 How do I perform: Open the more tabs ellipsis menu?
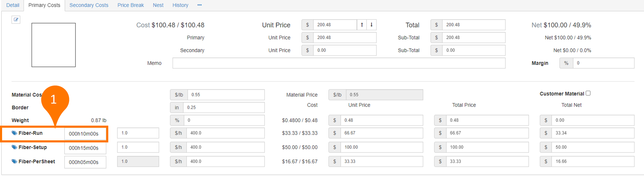coord(199,5)
